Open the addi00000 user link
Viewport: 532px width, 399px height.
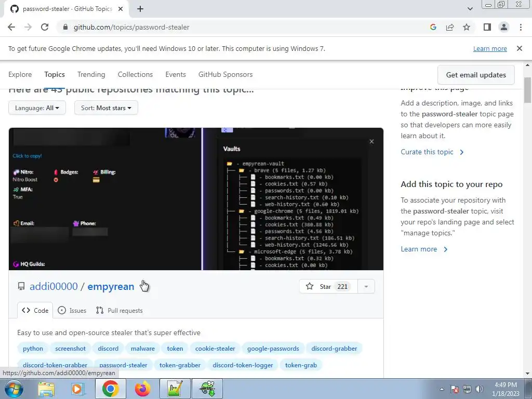point(54,286)
